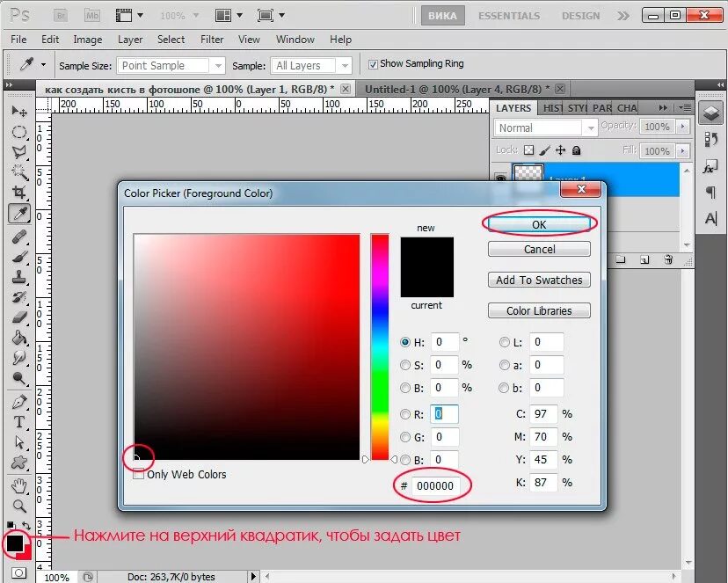Pick a color in the saturation field

coord(246,346)
